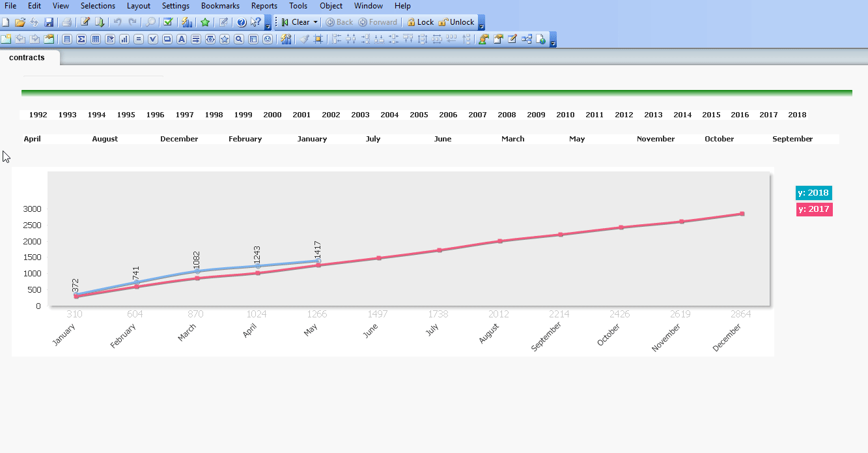Expand the Clear button dropdown arrow
The height and width of the screenshot is (453, 868).
pyautogui.click(x=316, y=22)
